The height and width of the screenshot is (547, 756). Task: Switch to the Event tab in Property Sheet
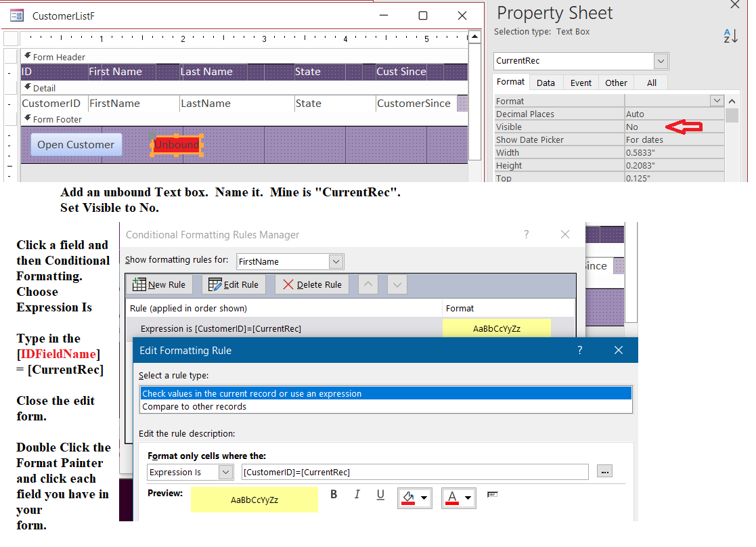pyautogui.click(x=581, y=83)
